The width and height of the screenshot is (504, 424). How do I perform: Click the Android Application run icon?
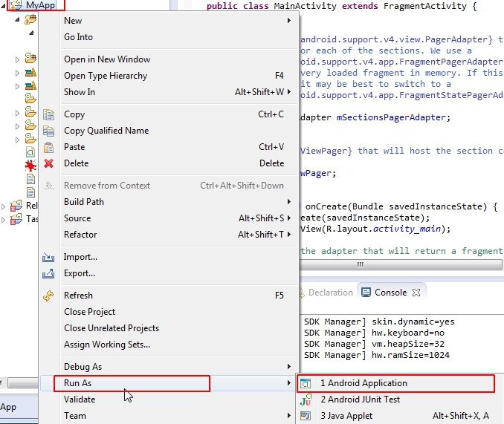coord(306,383)
